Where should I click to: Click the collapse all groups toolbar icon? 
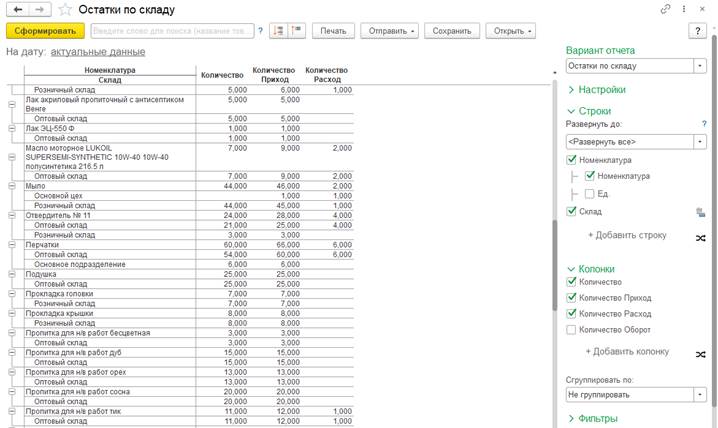click(x=295, y=31)
